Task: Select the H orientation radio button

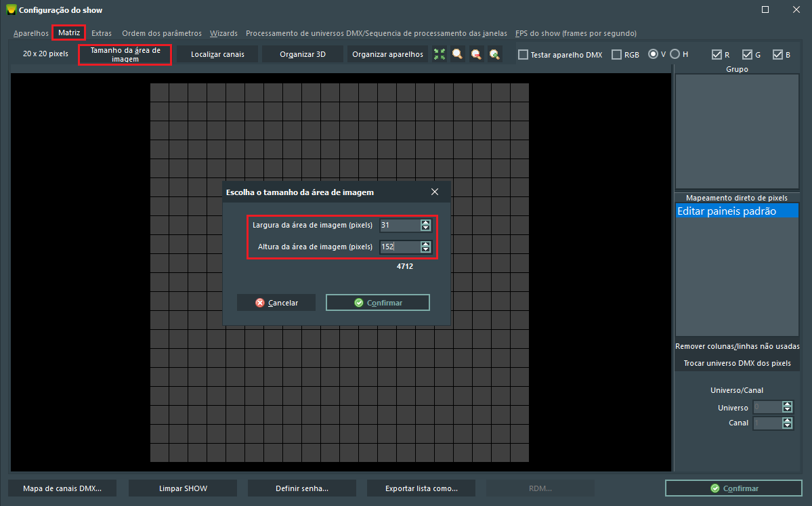Action: [675, 54]
